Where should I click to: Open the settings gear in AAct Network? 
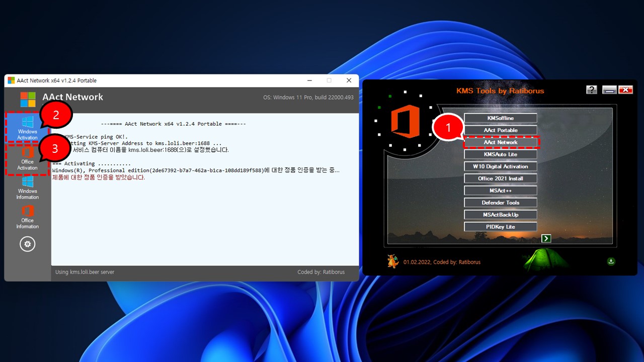[x=27, y=244]
